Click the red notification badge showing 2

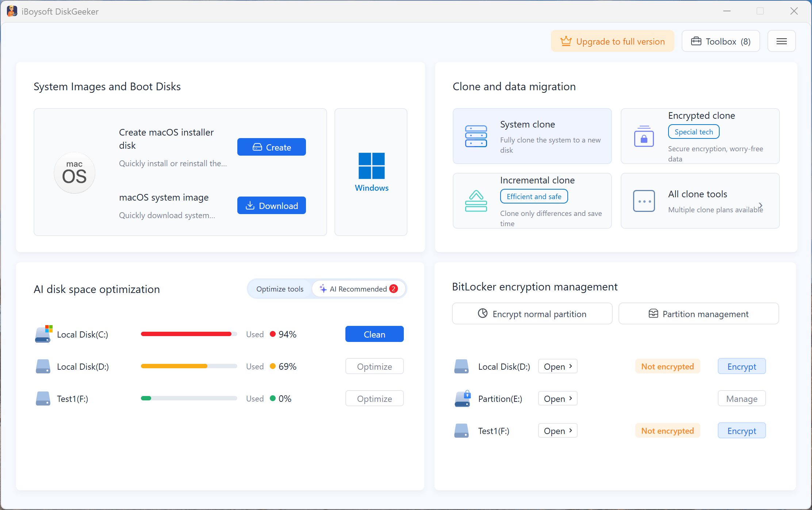pyautogui.click(x=394, y=289)
